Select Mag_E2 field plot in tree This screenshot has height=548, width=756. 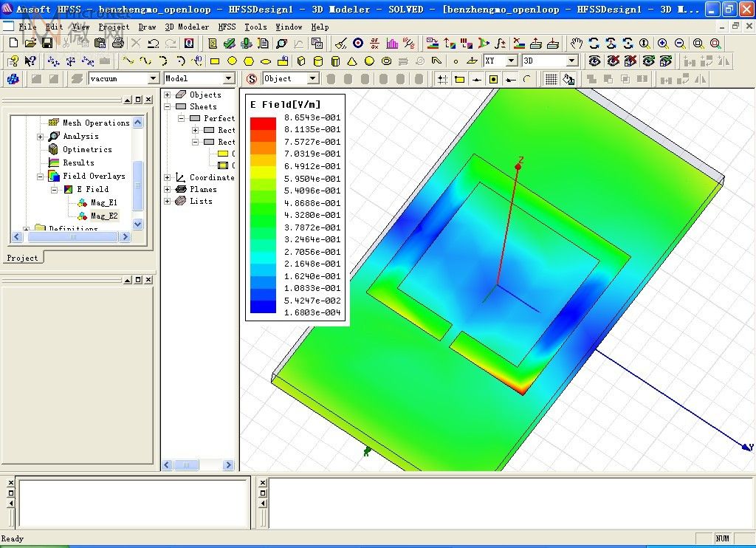[x=104, y=216]
